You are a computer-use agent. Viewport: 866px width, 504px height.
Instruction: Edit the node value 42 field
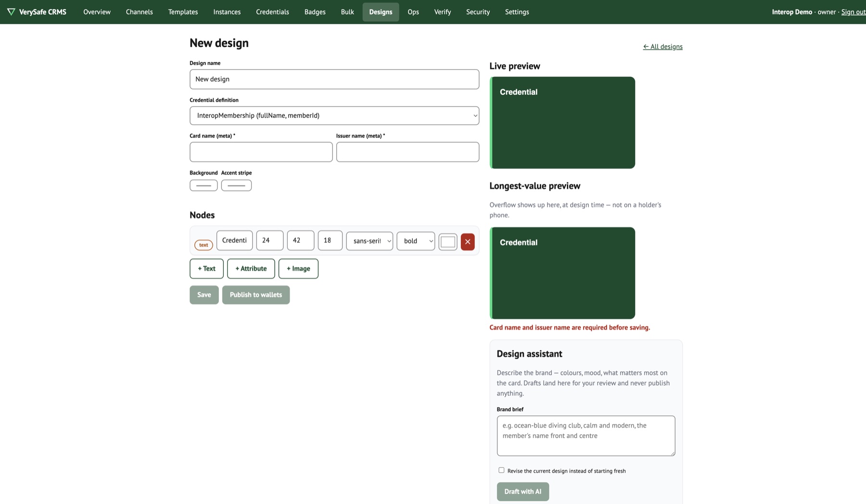[x=301, y=240]
